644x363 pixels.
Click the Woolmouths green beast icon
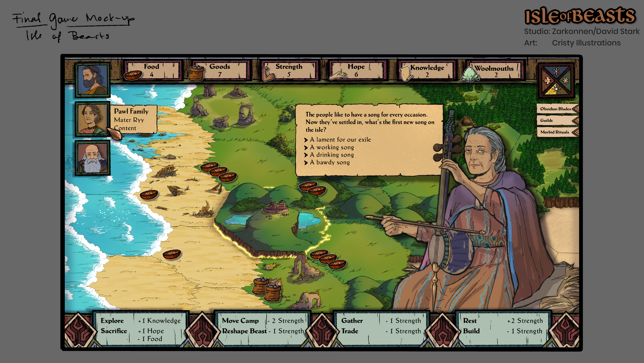pyautogui.click(x=470, y=74)
